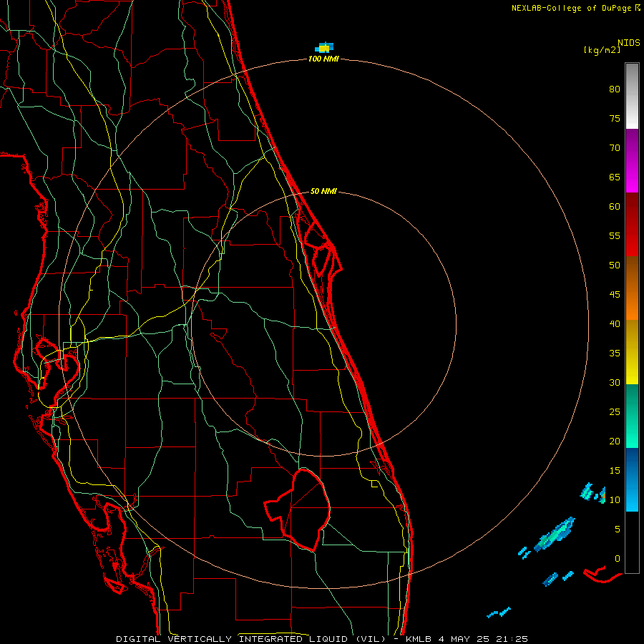Click the NEXLAB-College of DuPage title text

click(571, 8)
